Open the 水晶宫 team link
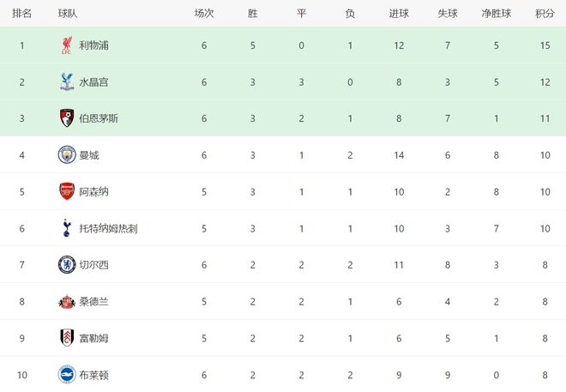This screenshot has height=392, width=566. (x=94, y=81)
